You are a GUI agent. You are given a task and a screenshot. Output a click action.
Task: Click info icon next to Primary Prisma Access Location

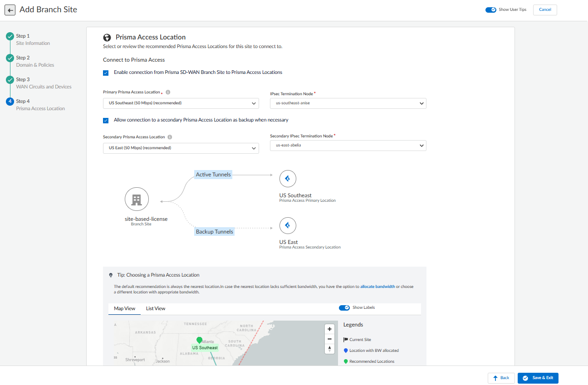coord(168,92)
